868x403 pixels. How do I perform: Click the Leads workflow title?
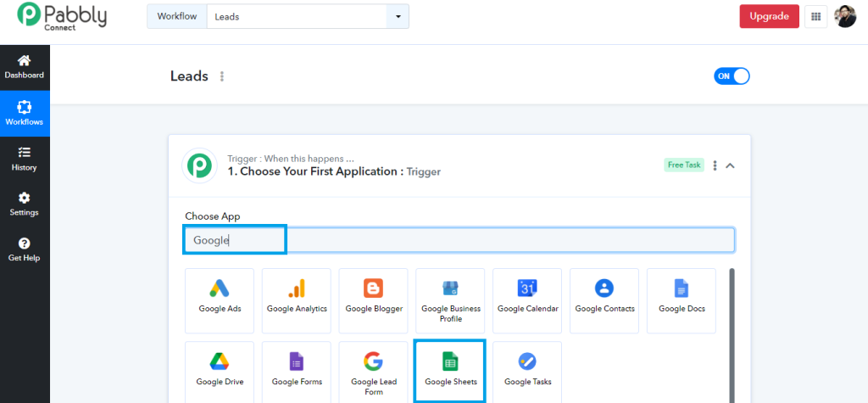(x=189, y=76)
